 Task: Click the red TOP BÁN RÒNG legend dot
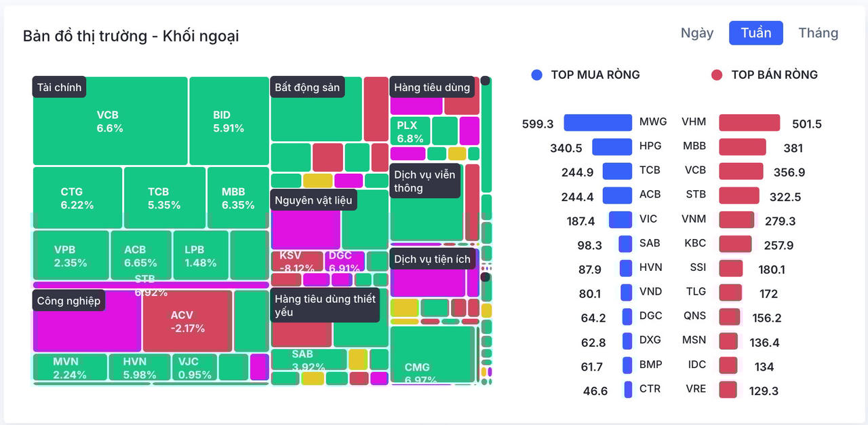point(717,75)
